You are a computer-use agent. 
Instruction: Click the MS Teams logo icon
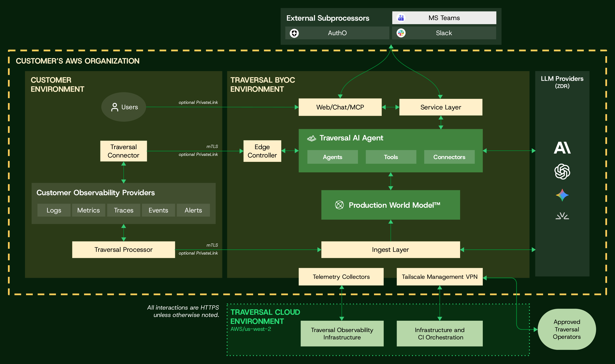pyautogui.click(x=401, y=18)
